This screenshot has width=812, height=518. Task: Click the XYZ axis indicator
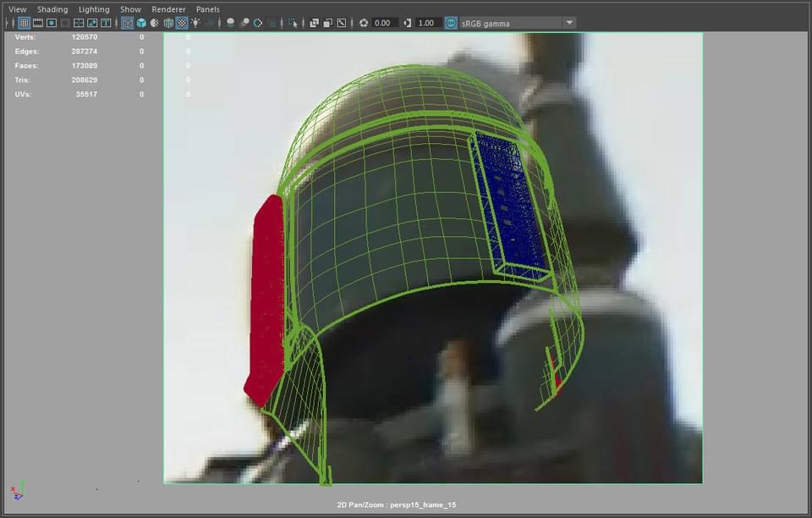18,491
